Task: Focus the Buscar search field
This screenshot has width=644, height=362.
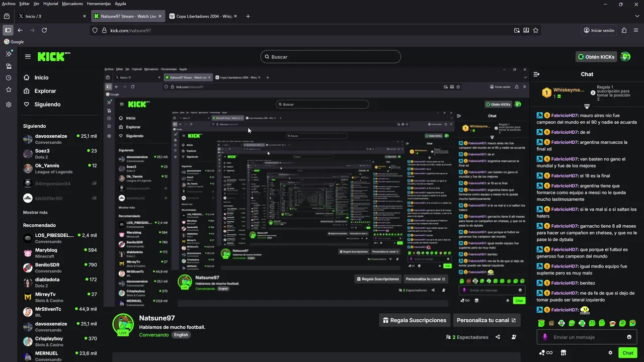Action: tap(331, 57)
